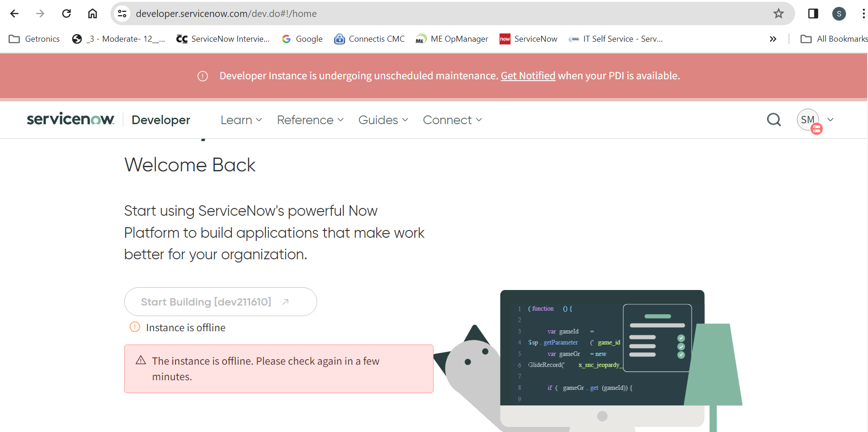868x432 pixels.
Task: Open the Google bookmark
Action: (x=302, y=39)
